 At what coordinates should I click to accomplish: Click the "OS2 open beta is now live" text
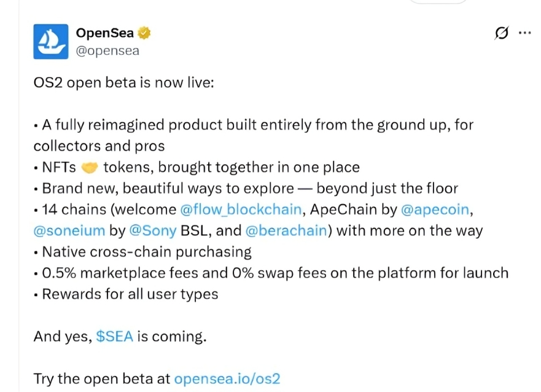pyautogui.click(x=123, y=83)
